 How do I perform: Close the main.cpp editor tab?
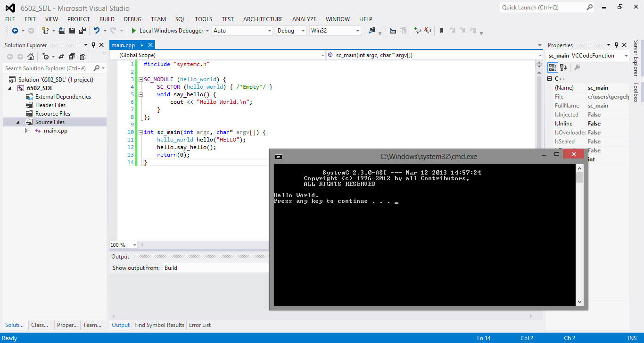(x=150, y=45)
